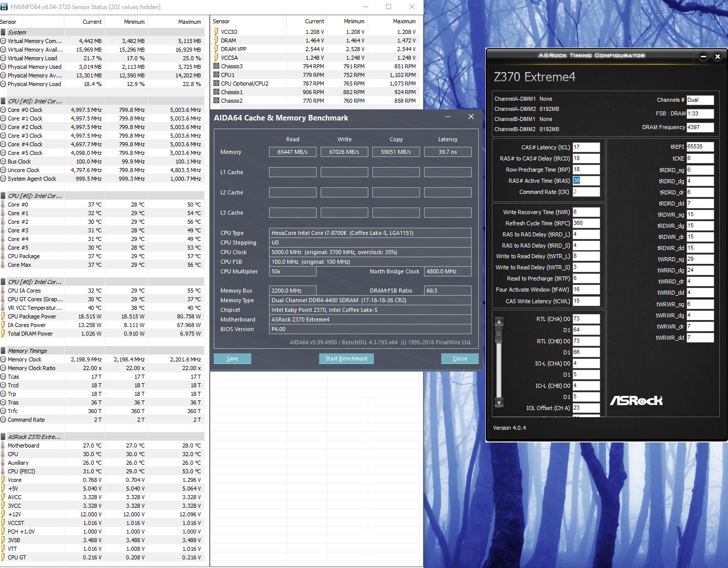This screenshot has width=728, height=568.
Task: Click the CPU Package temperature icon
Action: click(4, 256)
